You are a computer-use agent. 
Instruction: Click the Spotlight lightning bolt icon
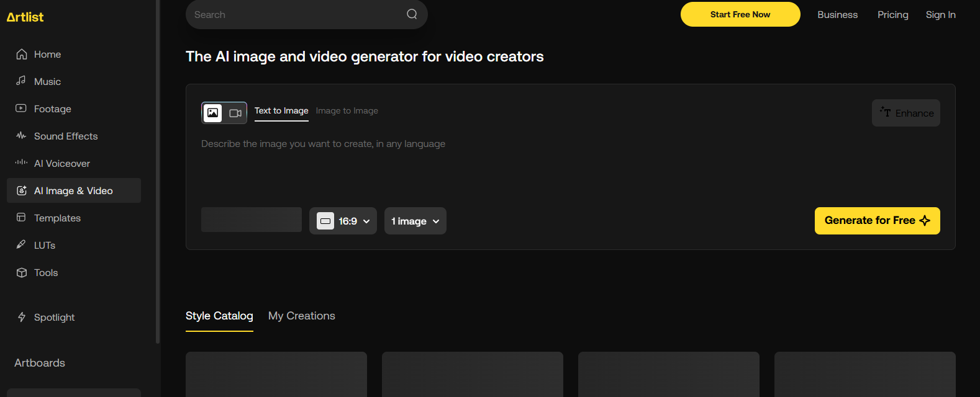point(21,317)
